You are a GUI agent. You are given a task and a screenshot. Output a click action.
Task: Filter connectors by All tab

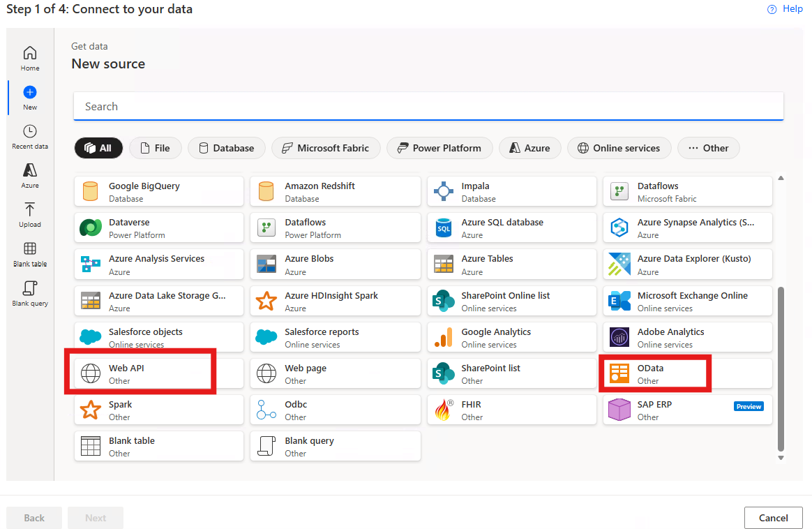point(98,148)
